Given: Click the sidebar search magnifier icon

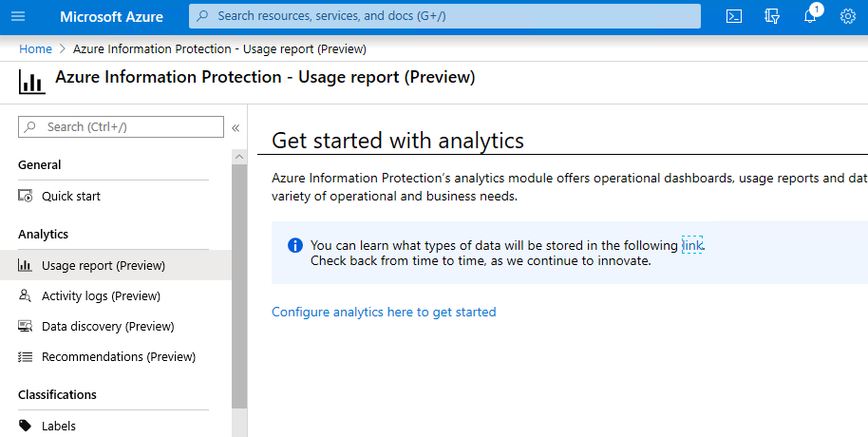Looking at the screenshot, I should (30, 127).
